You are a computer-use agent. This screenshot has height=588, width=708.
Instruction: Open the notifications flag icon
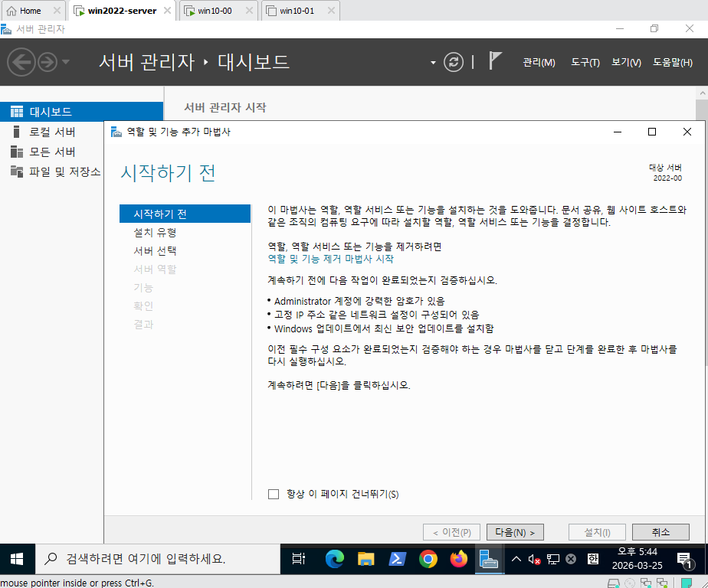[x=494, y=61]
